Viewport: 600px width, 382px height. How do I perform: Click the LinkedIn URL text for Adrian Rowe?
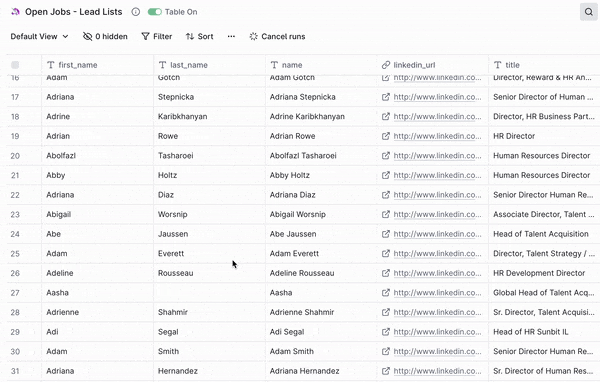pyautogui.click(x=437, y=136)
